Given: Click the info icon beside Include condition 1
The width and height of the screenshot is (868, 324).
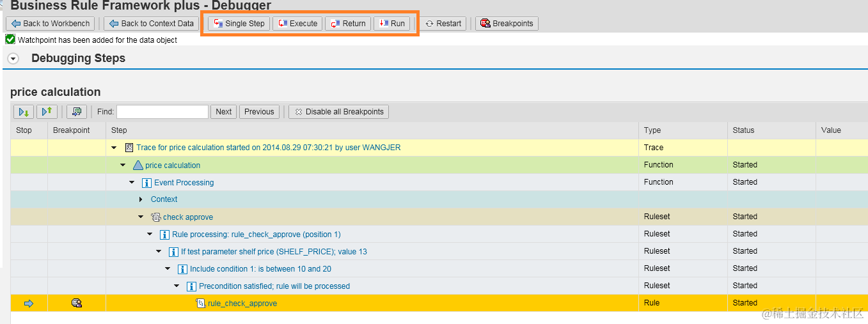Looking at the screenshot, I should [x=182, y=269].
